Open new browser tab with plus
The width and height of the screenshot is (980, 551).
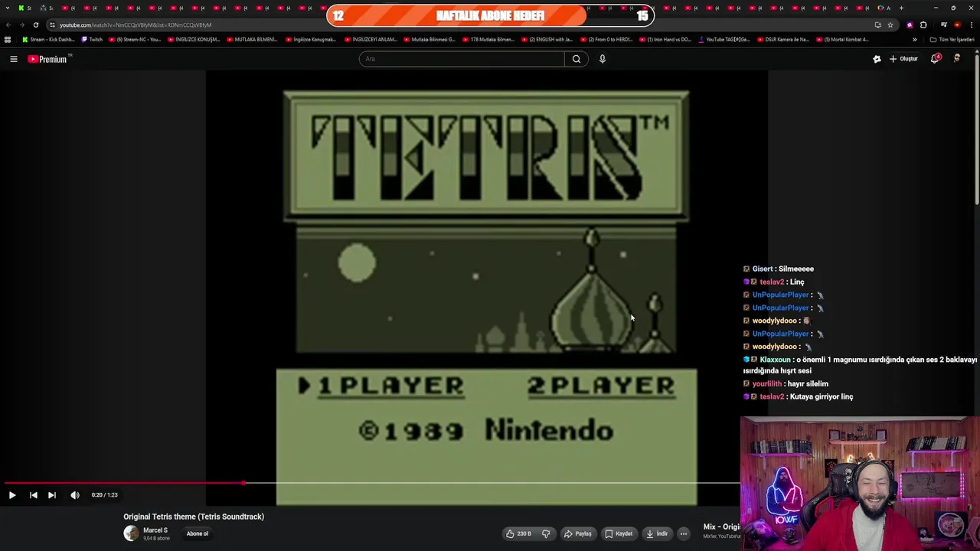tap(901, 8)
